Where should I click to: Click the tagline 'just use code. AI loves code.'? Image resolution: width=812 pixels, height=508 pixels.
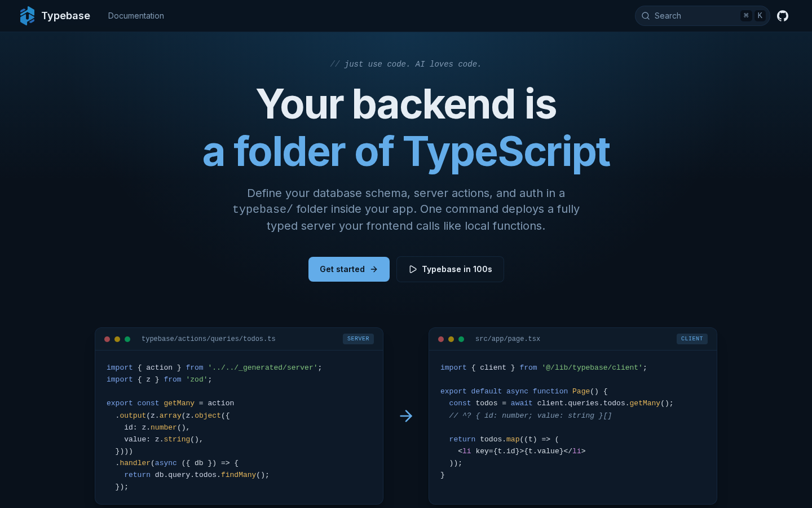click(x=406, y=64)
